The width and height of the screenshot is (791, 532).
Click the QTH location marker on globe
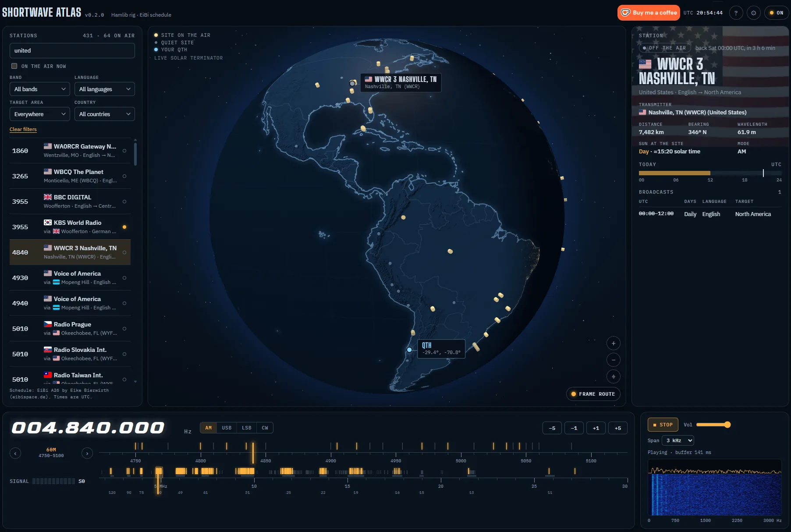tap(409, 350)
